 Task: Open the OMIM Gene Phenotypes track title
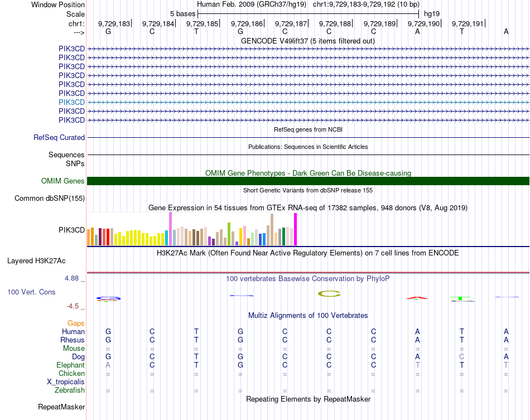point(308,173)
